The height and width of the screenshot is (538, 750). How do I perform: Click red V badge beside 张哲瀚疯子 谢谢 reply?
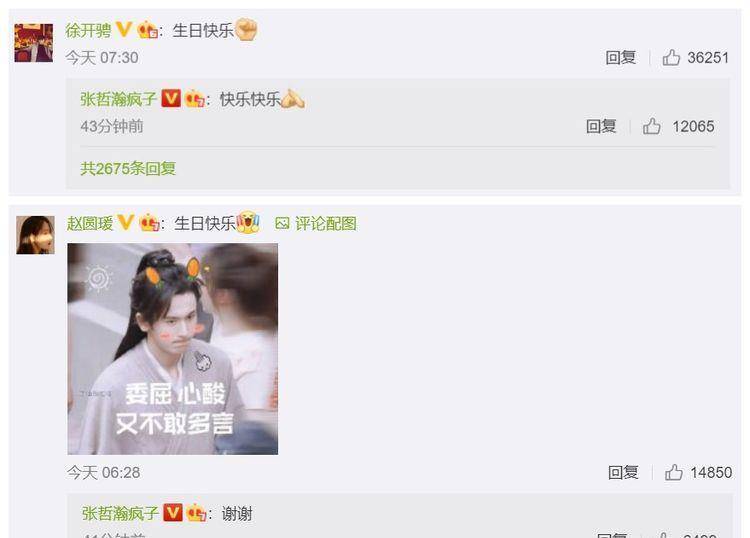pyautogui.click(x=173, y=513)
